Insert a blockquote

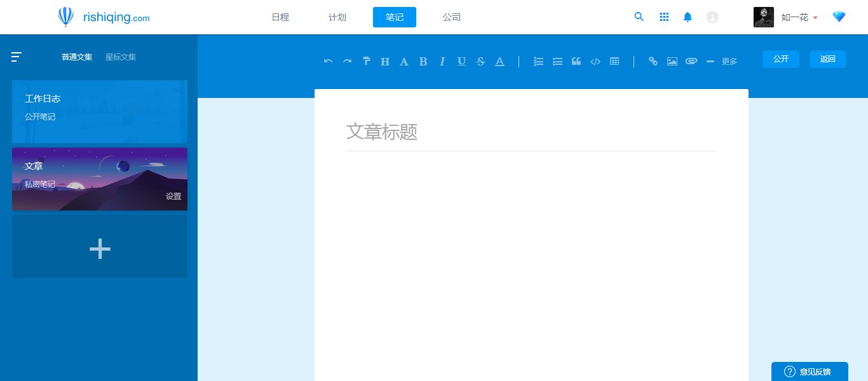pyautogui.click(x=576, y=60)
